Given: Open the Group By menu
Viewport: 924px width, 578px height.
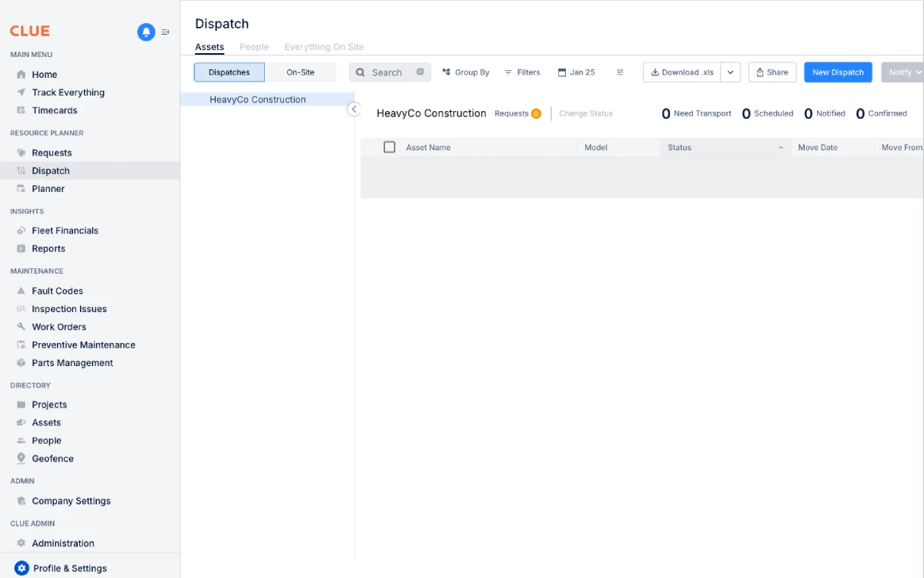Looking at the screenshot, I should 466,72.
